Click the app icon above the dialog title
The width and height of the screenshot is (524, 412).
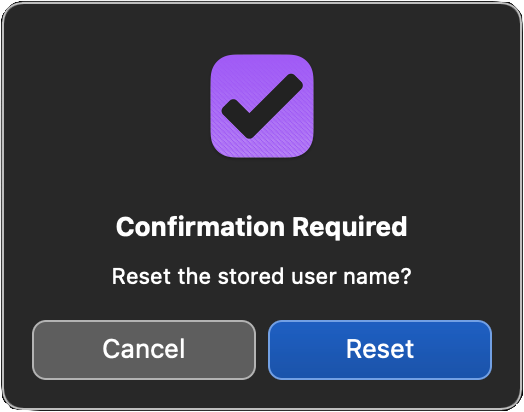tap(262, 106)
